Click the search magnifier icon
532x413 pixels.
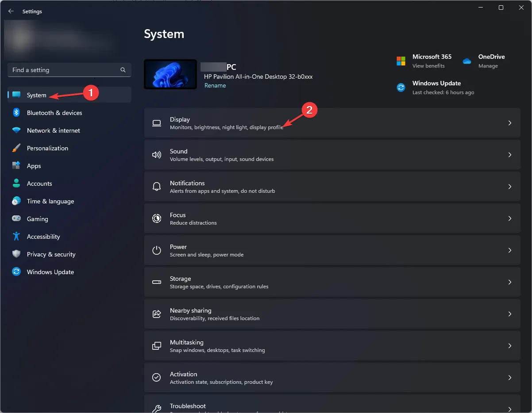123,70
